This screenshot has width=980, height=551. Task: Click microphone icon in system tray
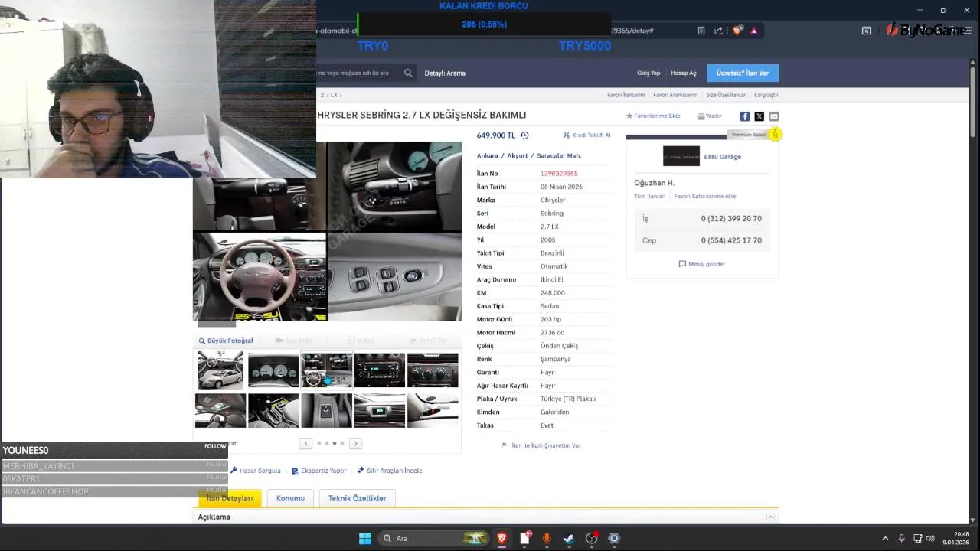pyautogui.click(x=901, y=538)
